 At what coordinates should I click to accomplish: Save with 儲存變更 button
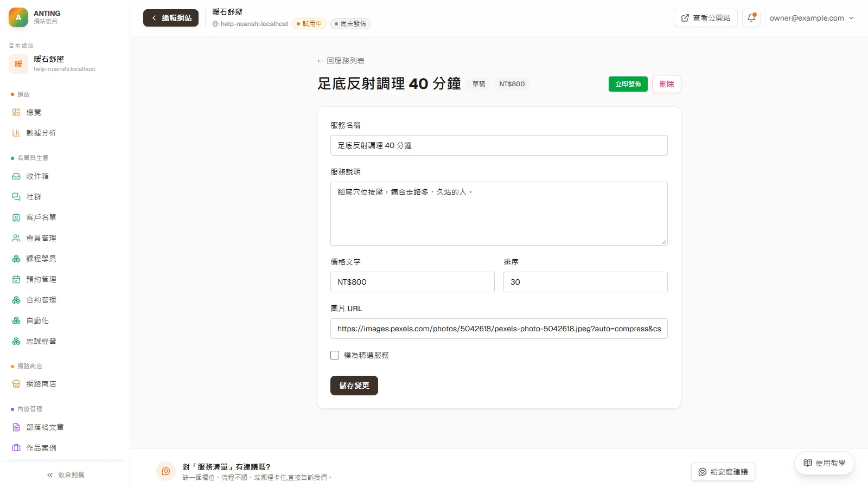point(354,386)
